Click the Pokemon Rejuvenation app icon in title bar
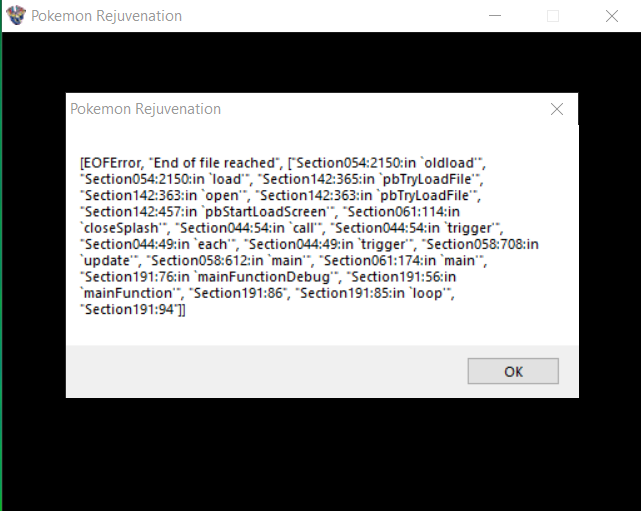 click(x=16, y=16)
